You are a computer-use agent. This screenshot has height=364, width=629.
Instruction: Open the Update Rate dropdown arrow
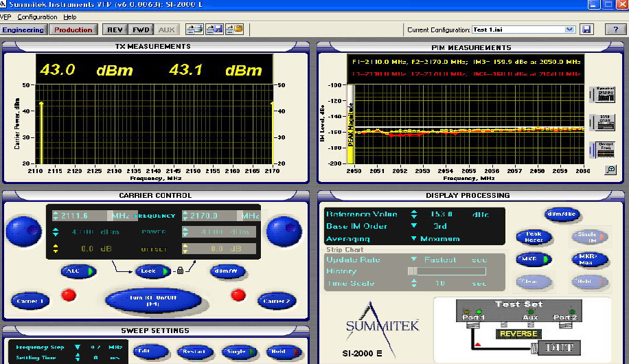(413, 259)
